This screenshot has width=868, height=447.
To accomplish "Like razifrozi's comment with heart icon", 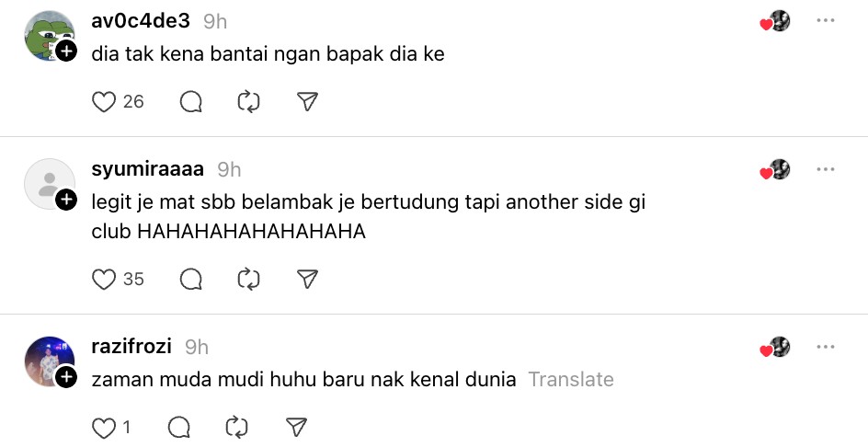I will pyautogui.click(x=104, y=427).
